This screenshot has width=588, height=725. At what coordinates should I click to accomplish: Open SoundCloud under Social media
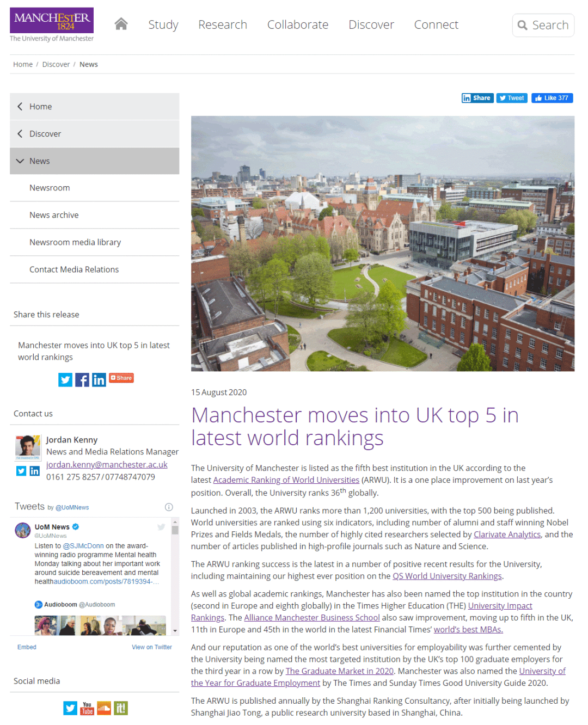(104, 708)
